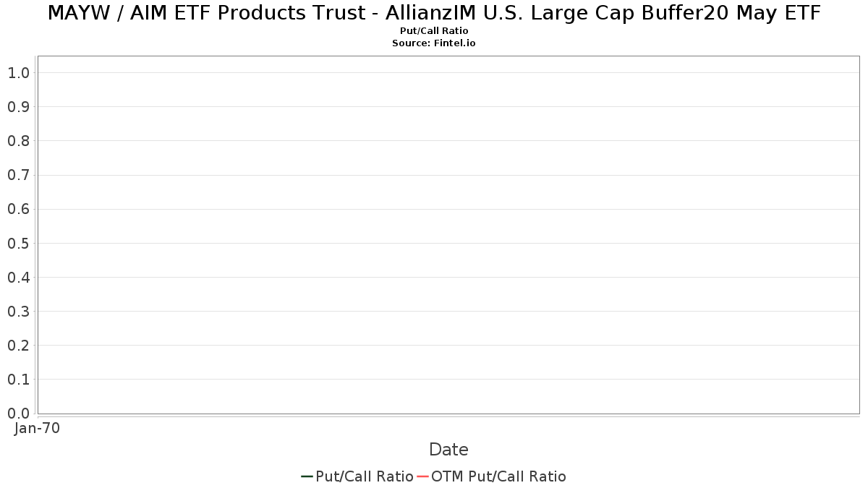
Task: Click the Date axis title
Action: [448, 450]
